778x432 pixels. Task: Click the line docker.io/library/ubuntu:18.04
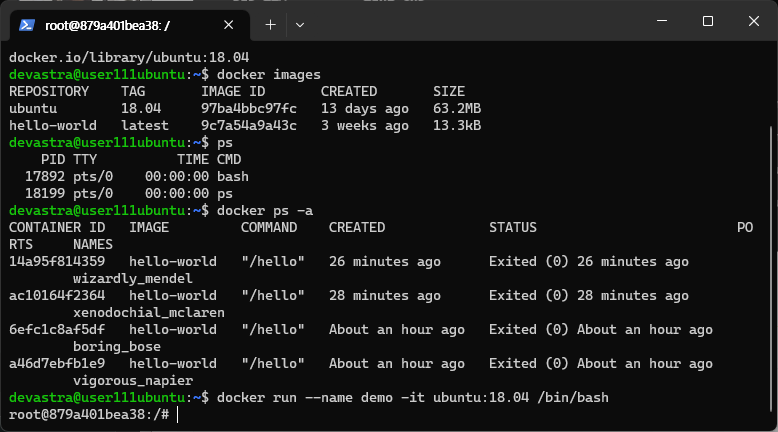tap(129, 58)
